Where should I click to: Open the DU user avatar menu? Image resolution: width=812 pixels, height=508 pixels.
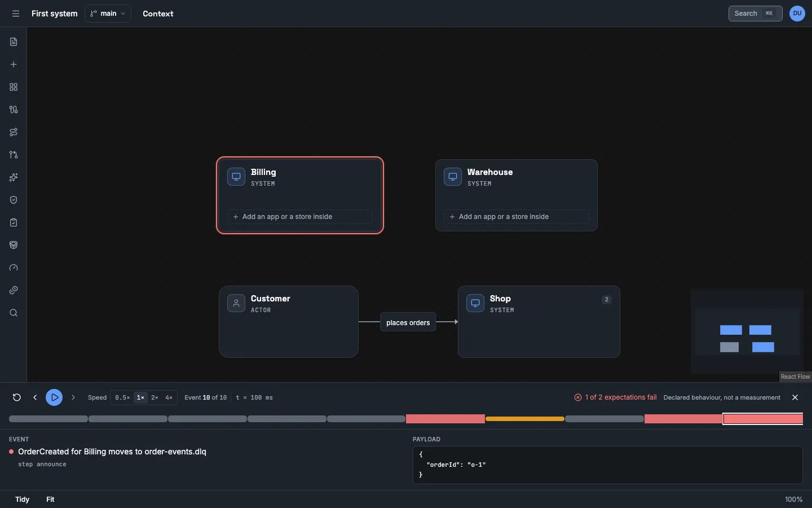(x=797, y=14)
